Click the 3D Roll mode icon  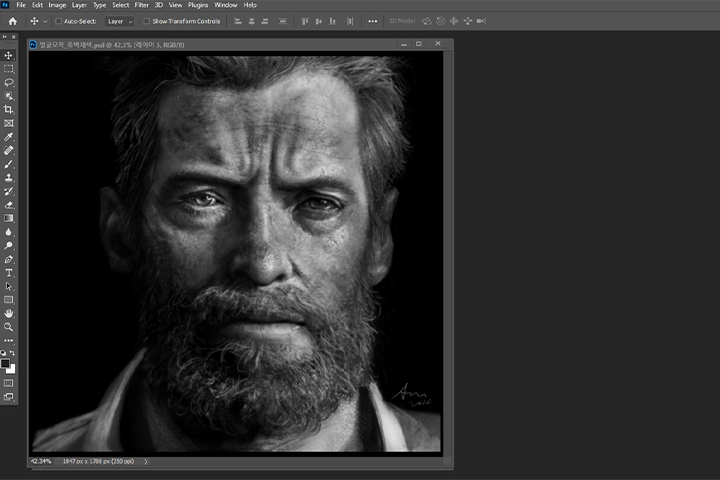(x=440, y=21)
